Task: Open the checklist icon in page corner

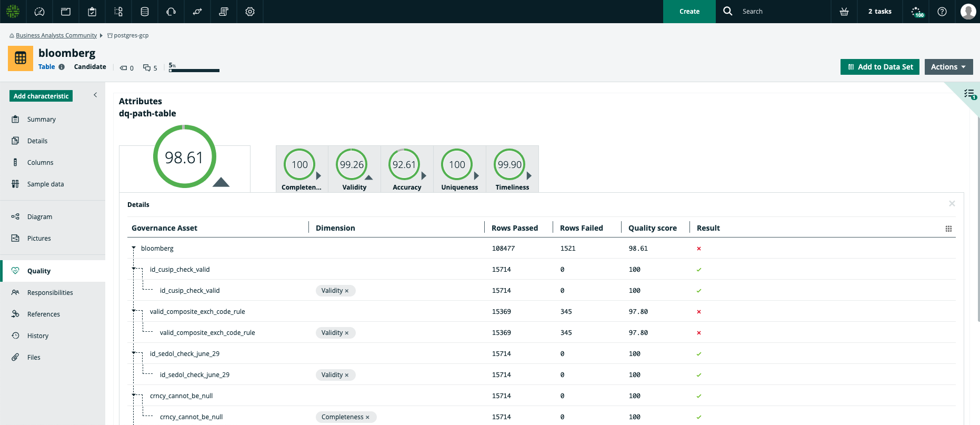Action: (x=969, y=94)
